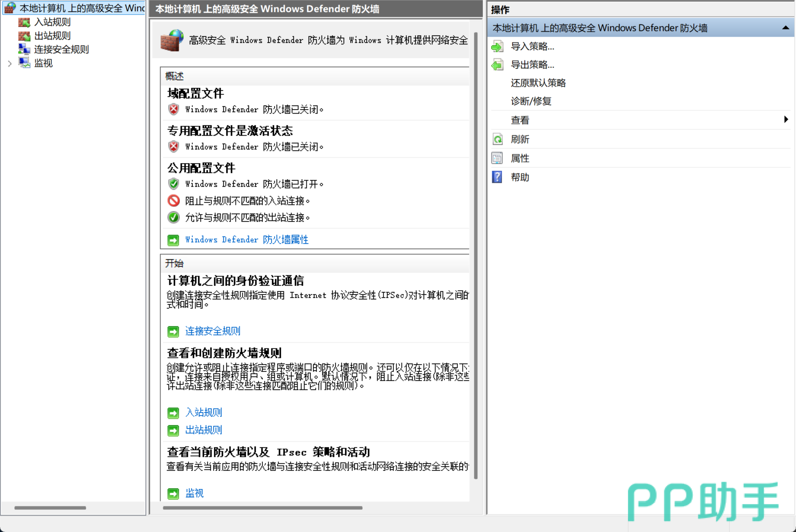The height and width of the screenshot is (532, 796).
Task: Select the root 本地计算机 tree node
Action: 82,8
